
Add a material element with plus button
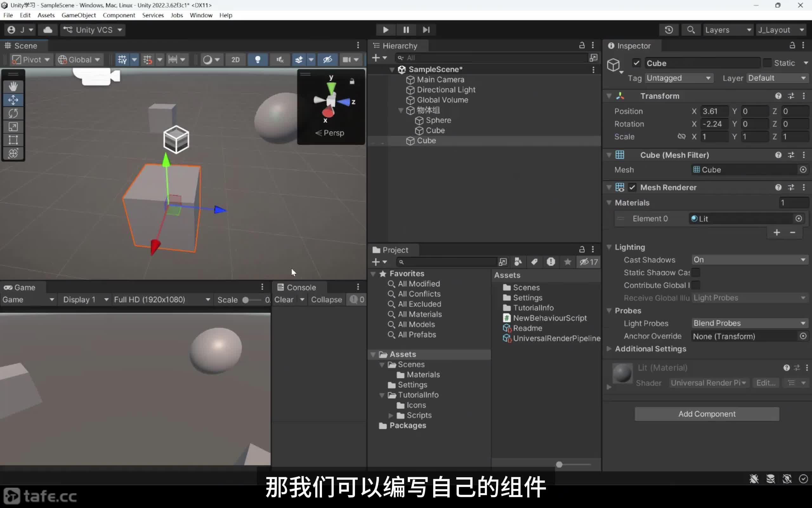776,232
